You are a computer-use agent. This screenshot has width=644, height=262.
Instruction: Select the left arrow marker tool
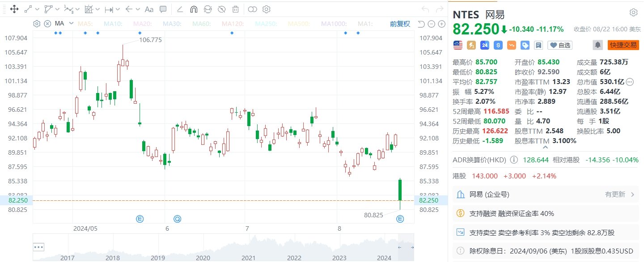pyautogui.click(x=129, y=9)
